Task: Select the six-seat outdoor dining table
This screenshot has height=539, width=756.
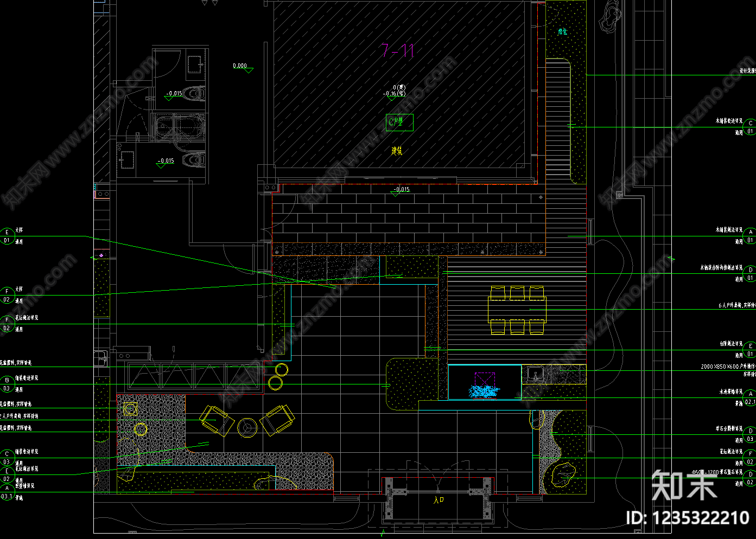Action: click(x=517, y=310)
